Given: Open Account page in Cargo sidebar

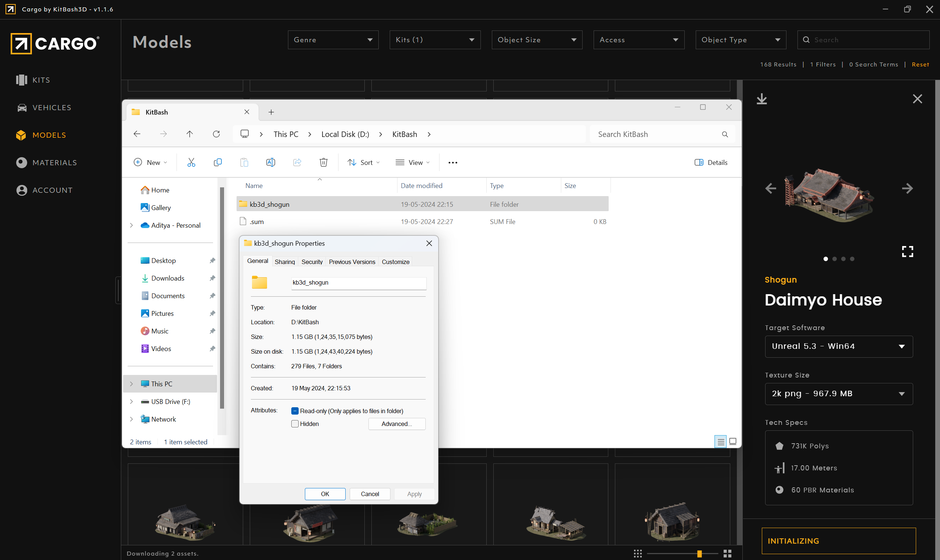Looking at the screenshot, I should pos(44,190).
